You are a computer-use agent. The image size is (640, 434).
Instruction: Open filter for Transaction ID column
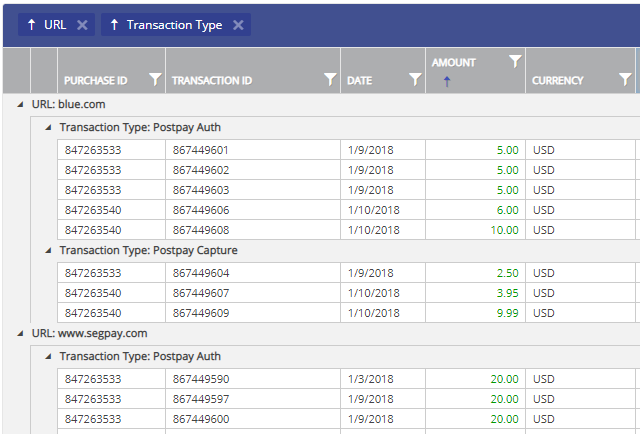(x=330, y=79)
